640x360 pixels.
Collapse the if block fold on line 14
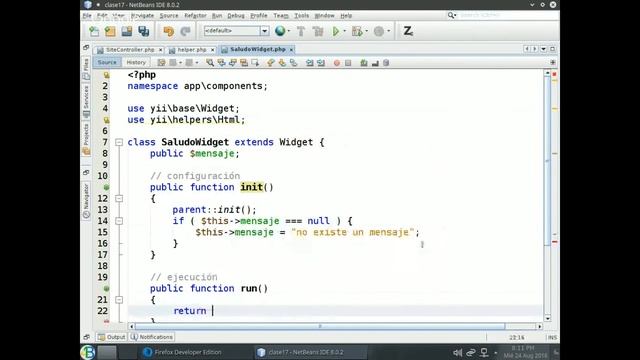pos(119,221)
